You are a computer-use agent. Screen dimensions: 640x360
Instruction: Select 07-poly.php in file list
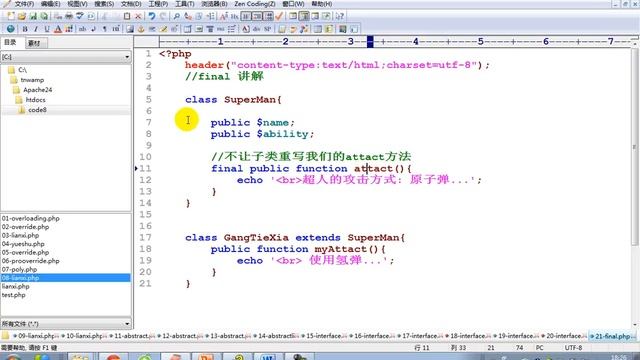pyautogui.click(x=19, y=269)
